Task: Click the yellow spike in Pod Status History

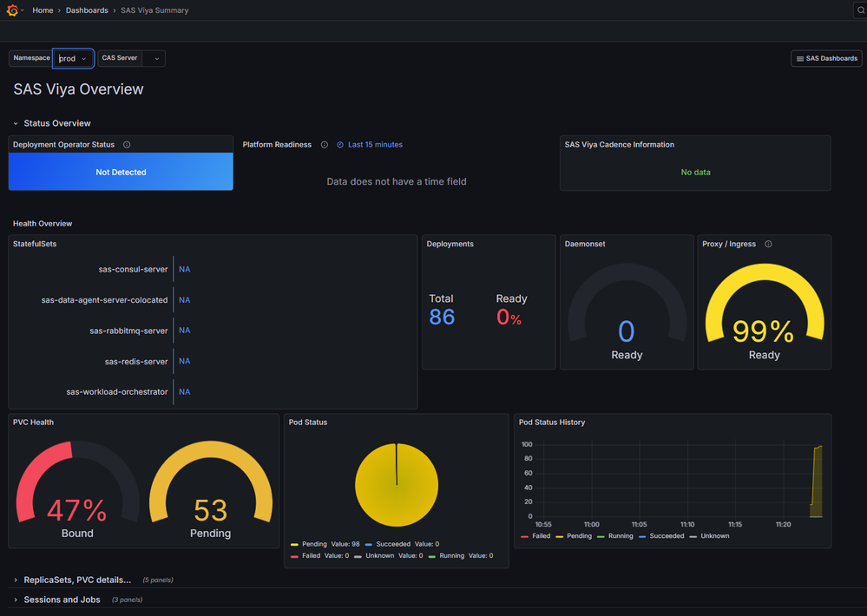Action: click(x=816, y=481)
